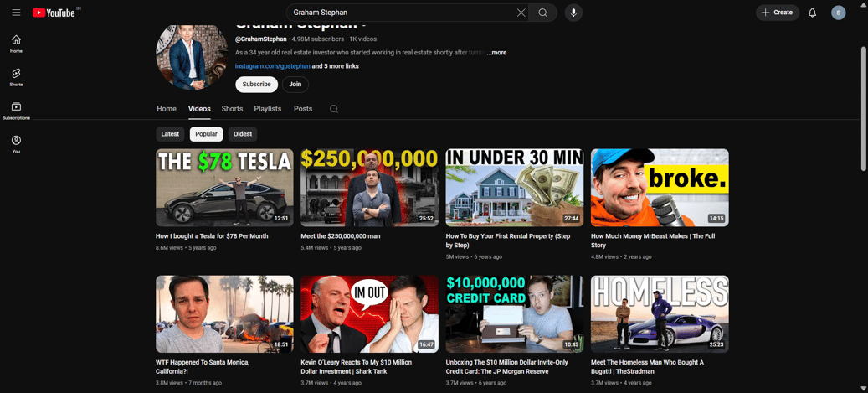Click the 4.8M views 2 years ago text
This screenshot has height=393, width=868.
[621, 256]
